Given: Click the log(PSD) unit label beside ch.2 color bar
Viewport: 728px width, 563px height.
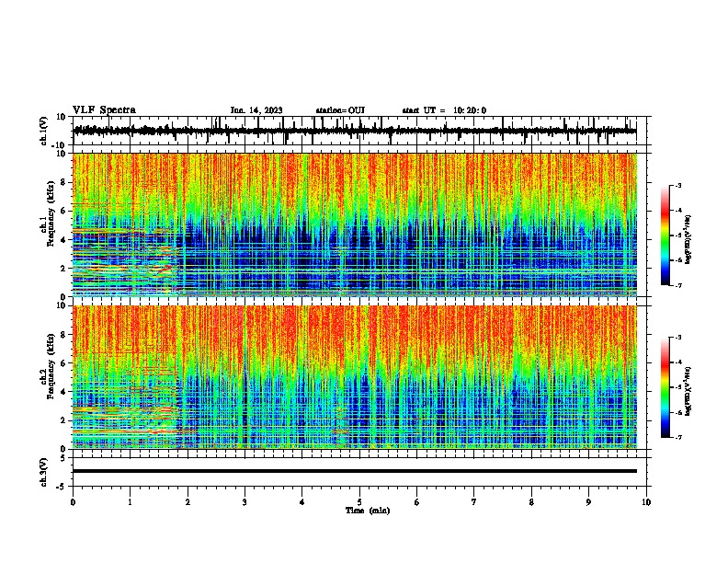Looking at the screenshot, I should tap(688, 391).
